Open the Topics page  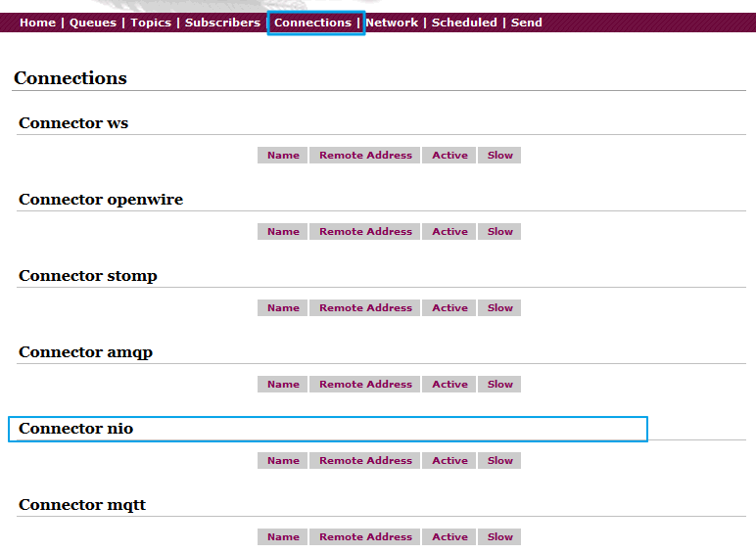(151, 23)
